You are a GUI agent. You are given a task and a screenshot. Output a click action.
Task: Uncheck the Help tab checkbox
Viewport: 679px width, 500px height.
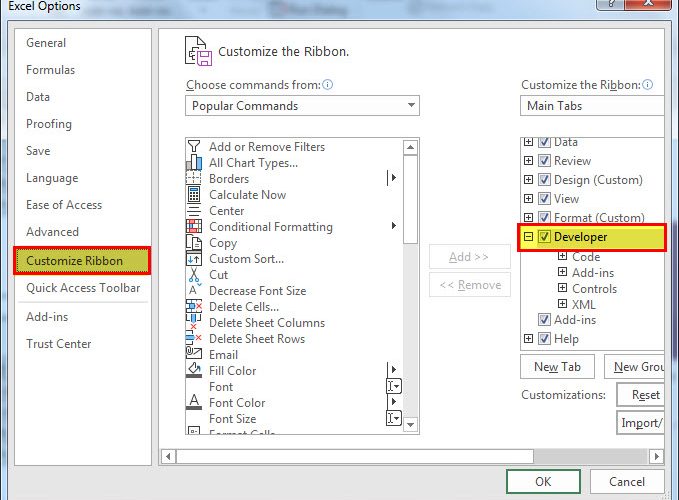click(544, 339)
